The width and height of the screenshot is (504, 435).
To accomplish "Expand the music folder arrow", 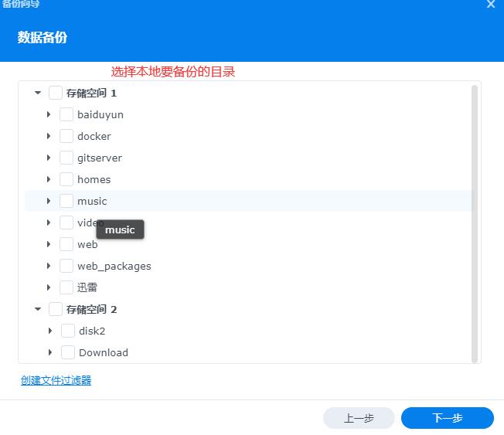I will click(x=49, y=201).
